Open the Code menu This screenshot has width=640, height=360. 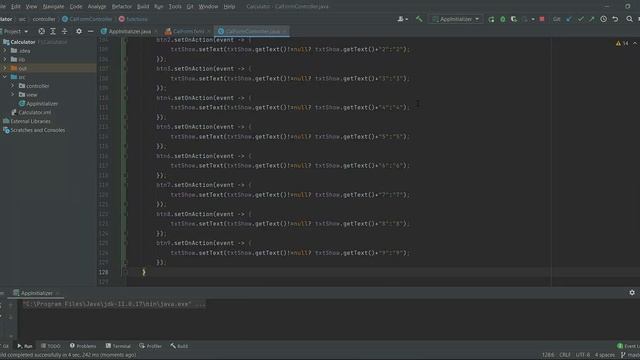76,7
